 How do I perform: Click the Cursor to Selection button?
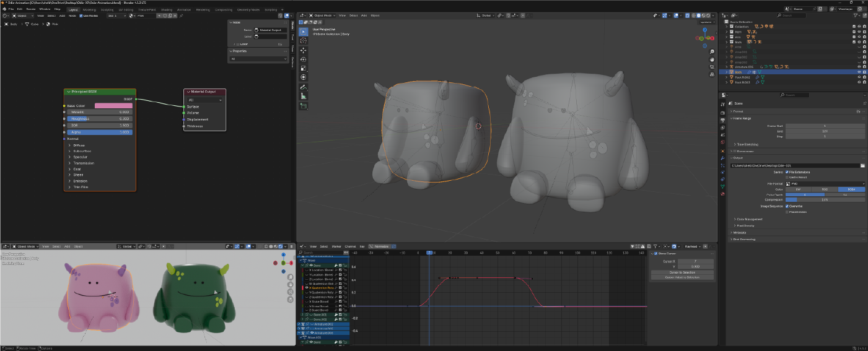pos(682,272)
